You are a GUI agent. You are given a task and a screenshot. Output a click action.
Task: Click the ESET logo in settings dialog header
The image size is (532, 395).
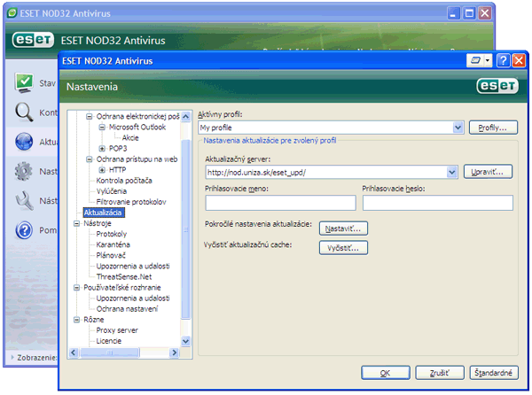click(x=497, y=86)
